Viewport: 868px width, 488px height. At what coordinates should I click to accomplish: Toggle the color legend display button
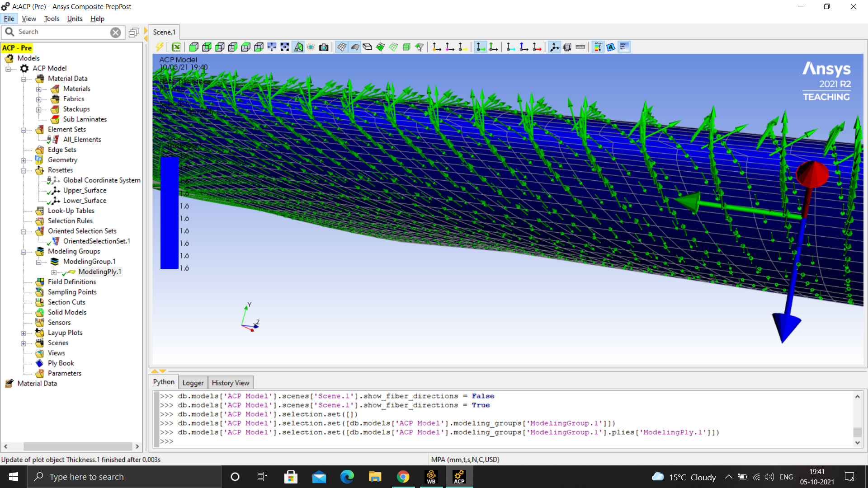(x=598, y=47)
